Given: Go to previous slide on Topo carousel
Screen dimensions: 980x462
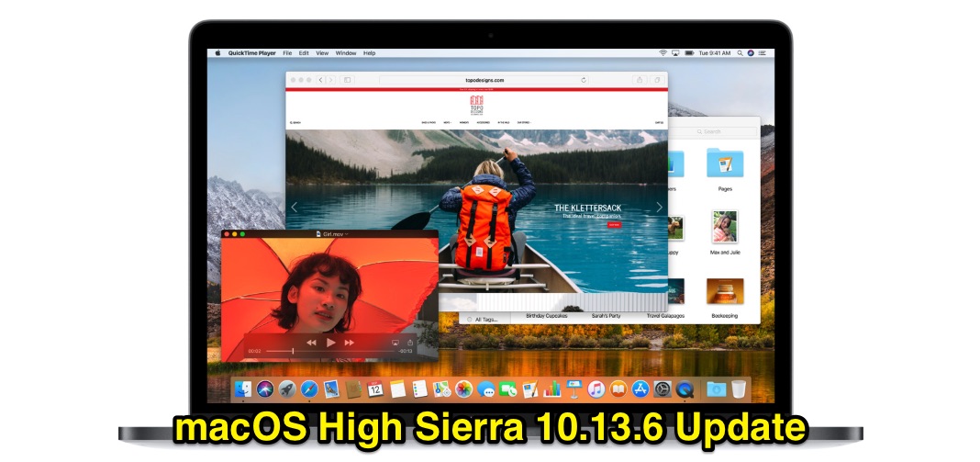Looking at the screenshot, I should point(295,208).
